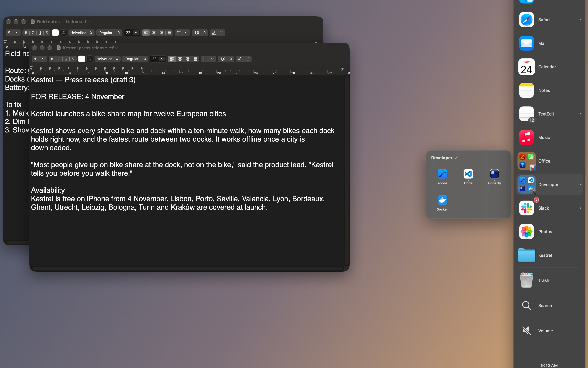Click document icon beside Kestrel press release.rtf
The image size is (588, 368).
pos(59,48)
